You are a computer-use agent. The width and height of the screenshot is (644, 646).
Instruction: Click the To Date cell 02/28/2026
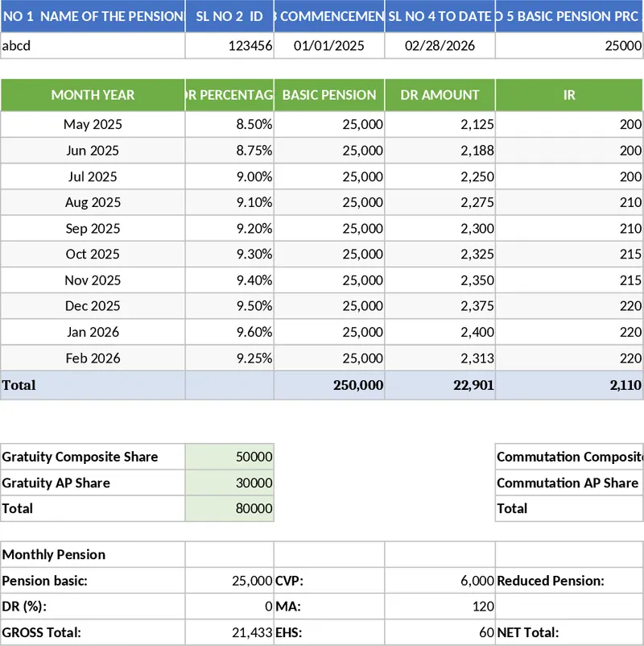click(440, 46)
